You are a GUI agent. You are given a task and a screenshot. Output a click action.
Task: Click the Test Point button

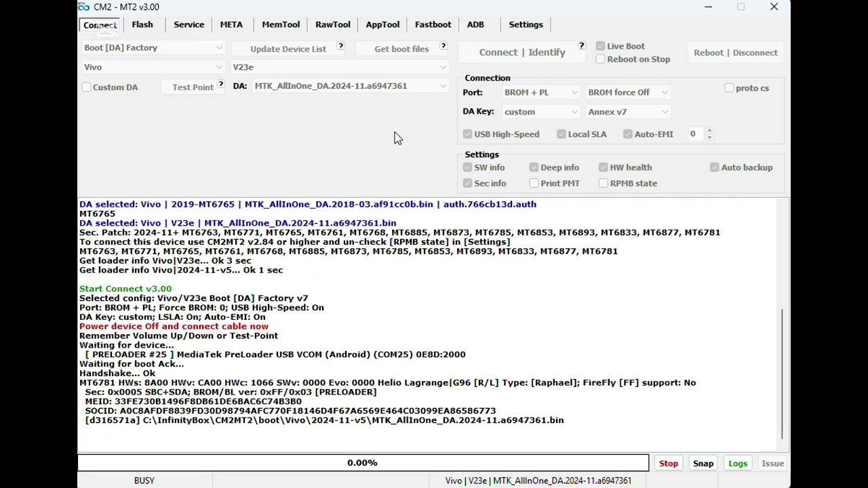[193, 87]
